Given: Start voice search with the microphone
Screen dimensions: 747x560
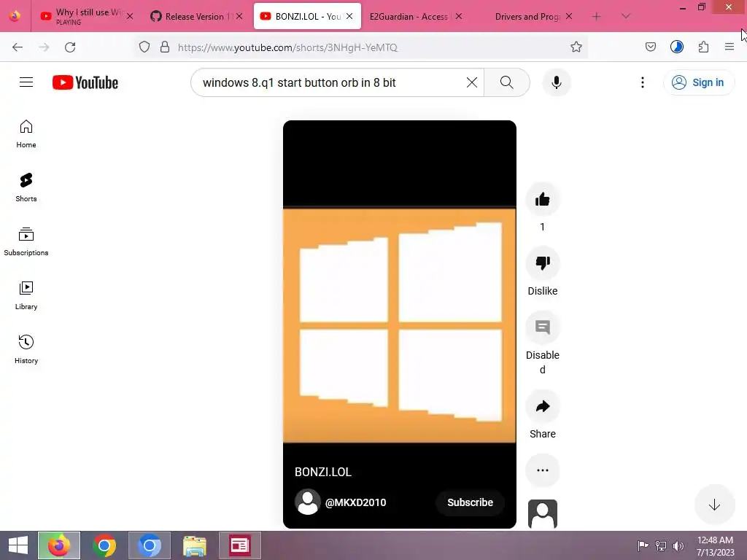Looking at the screenshot, I should (556, 82).
